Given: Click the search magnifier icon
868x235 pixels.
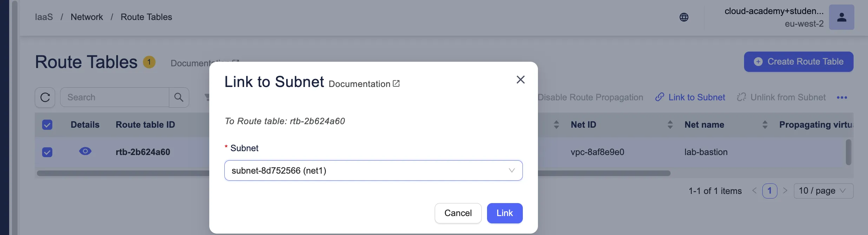Looking at the screenshot, I should 179,97.
